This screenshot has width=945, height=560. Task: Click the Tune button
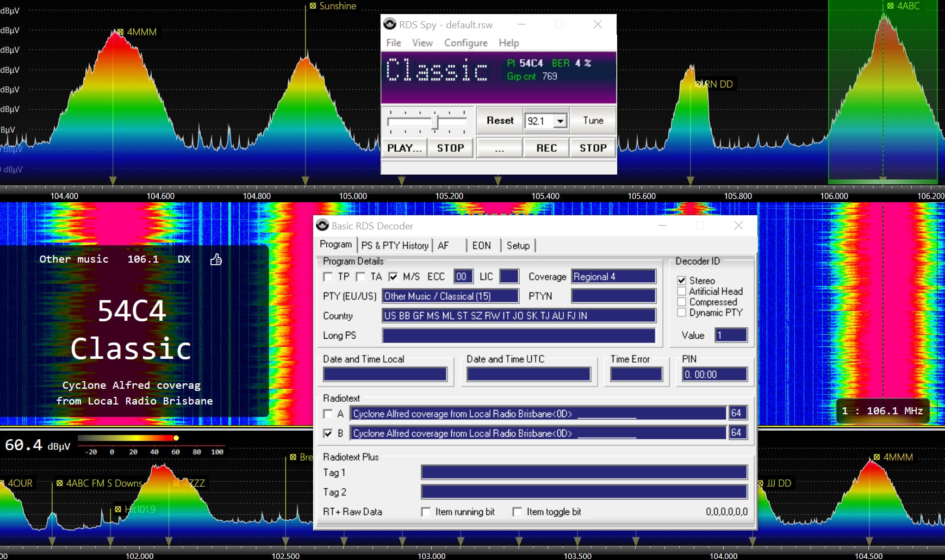click(x=593, y=121)
